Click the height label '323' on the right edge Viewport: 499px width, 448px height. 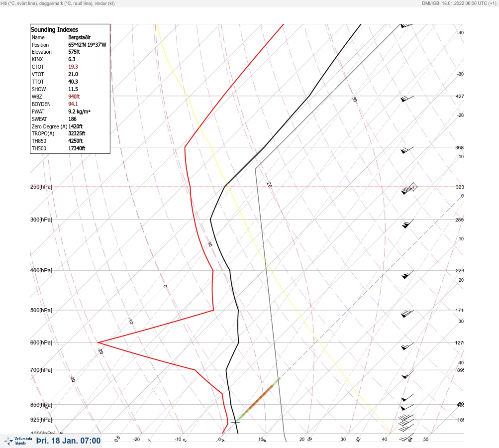tap(460, 187)
